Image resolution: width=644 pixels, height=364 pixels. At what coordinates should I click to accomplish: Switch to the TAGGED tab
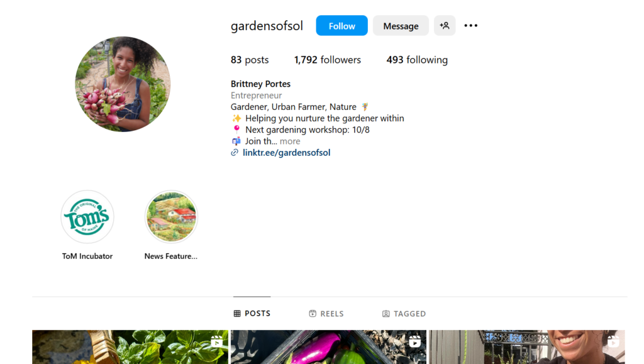(x=404, y=314)
